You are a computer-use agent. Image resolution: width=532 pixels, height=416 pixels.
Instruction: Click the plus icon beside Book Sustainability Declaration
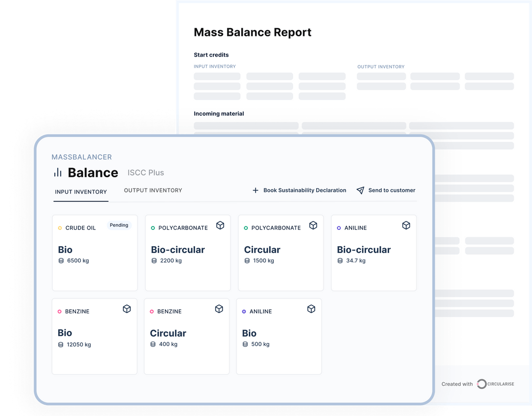click(x=256, y=191)
